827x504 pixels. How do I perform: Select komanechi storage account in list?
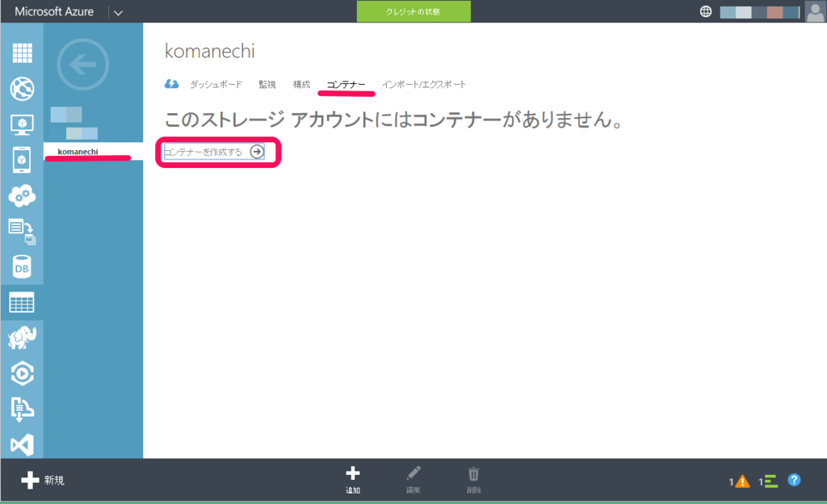point(94,151)
